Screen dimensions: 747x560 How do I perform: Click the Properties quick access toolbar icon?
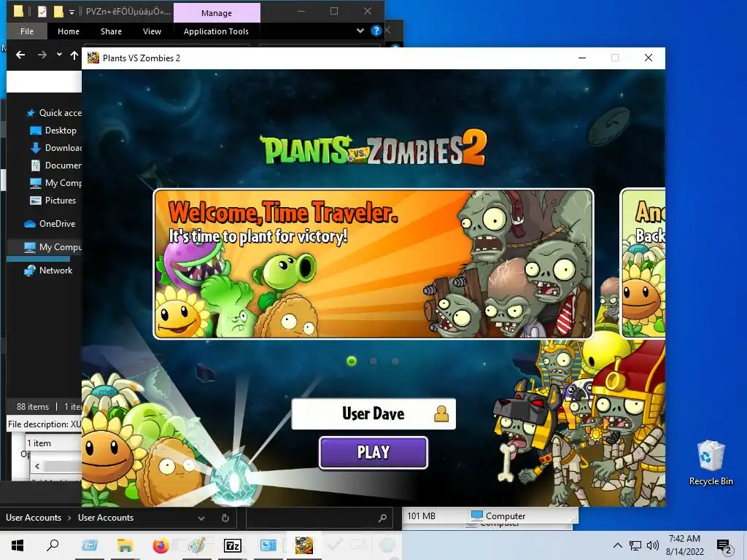pos(42,12)
